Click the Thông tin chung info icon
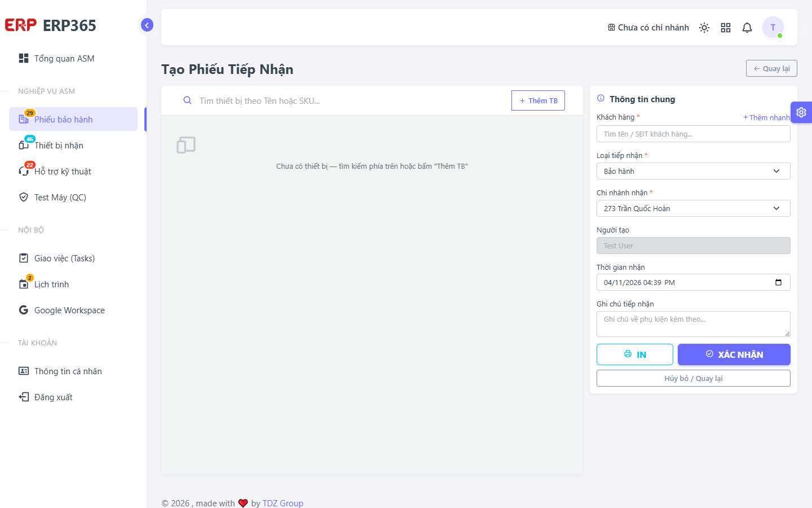The width and height of the screenshot is (812, 508). tap(601, 98)
